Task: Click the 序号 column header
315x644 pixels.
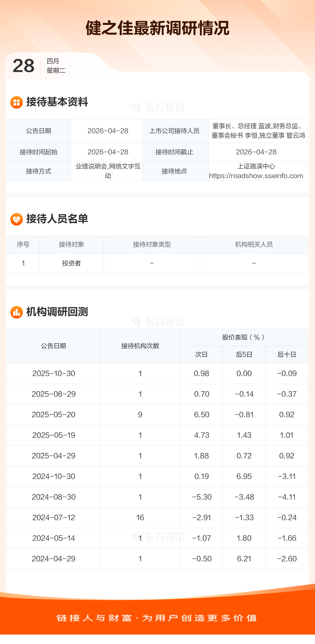Action: point(23,245)
